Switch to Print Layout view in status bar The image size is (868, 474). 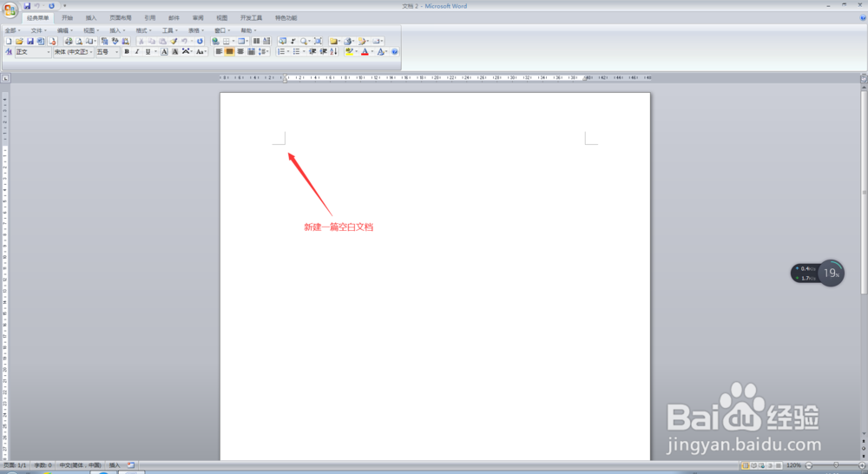745,465
